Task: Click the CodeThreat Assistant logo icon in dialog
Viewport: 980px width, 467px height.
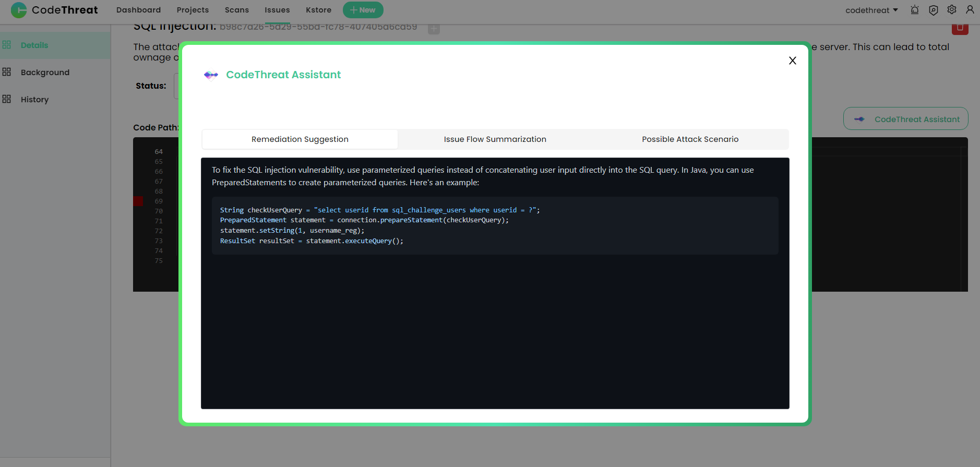Action: coord(211,75)
